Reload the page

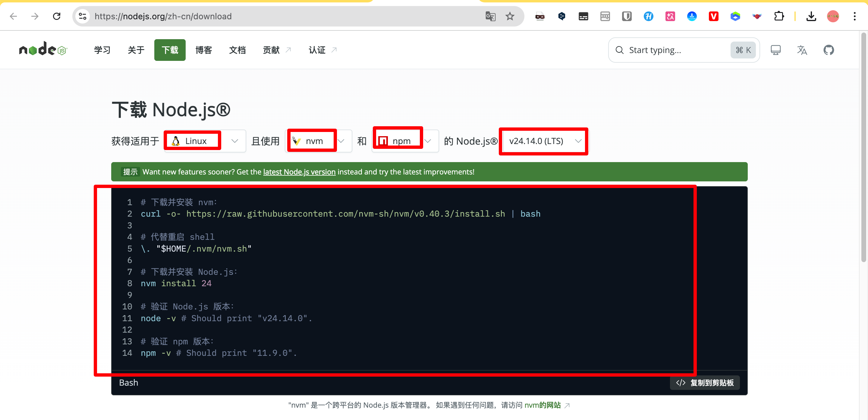57,16
